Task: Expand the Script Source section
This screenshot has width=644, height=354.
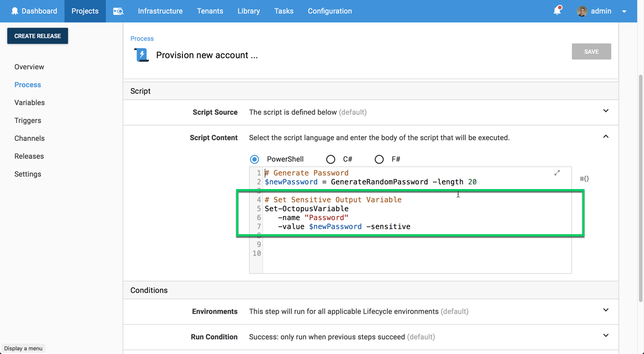Action: 606,111
